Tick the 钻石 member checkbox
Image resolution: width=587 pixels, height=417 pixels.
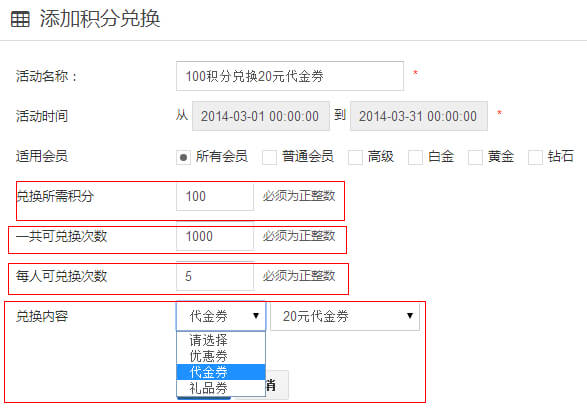535,157
